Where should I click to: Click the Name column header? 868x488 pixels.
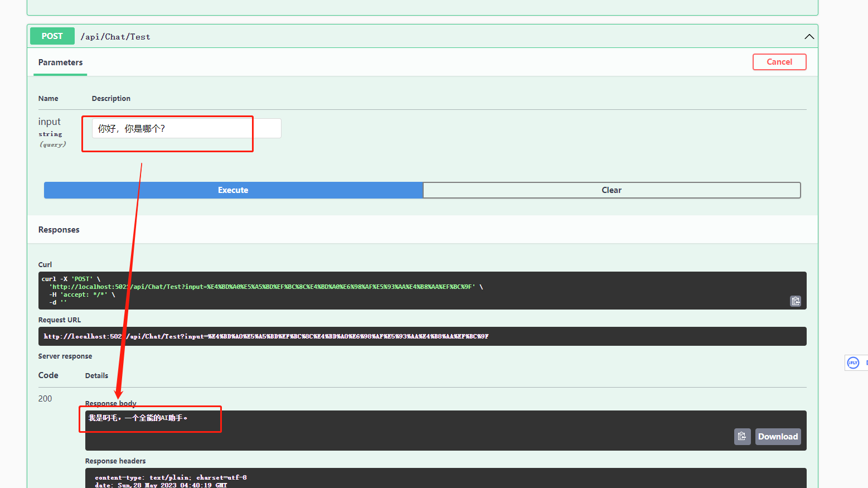click(x=48, y=99)
